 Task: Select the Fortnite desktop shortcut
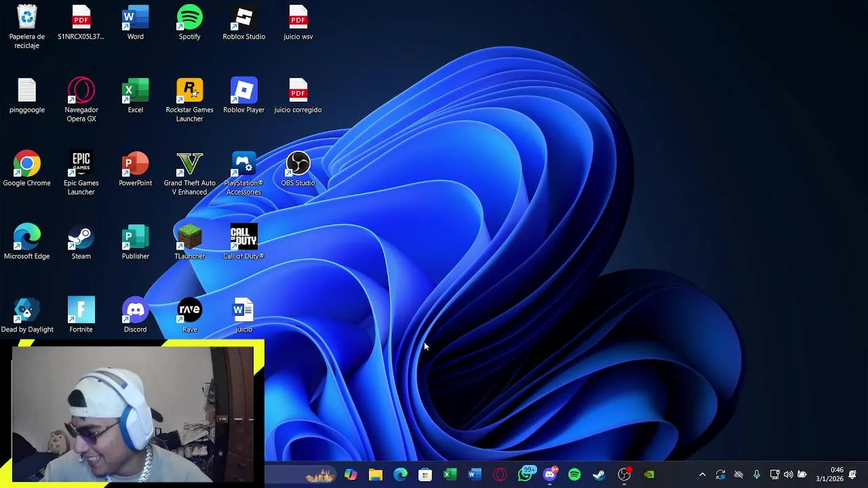[81, 314]
